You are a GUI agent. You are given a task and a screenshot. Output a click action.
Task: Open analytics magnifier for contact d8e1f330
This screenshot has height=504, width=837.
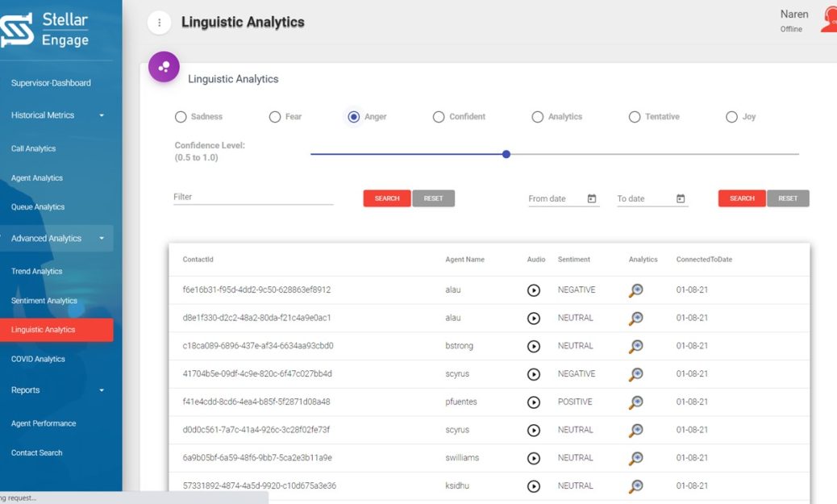(x=635, y=319)
